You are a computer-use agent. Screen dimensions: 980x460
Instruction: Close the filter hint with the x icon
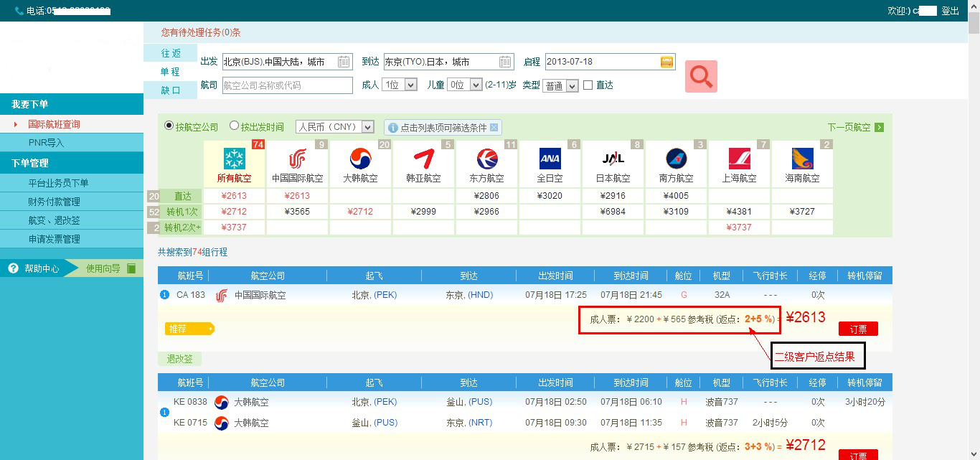point(494,128)
